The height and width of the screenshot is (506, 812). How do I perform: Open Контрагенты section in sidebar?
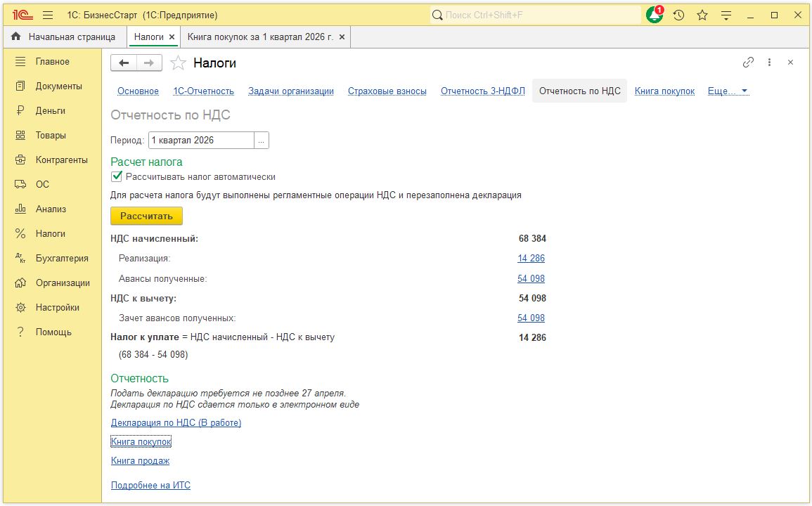[61, 160]
